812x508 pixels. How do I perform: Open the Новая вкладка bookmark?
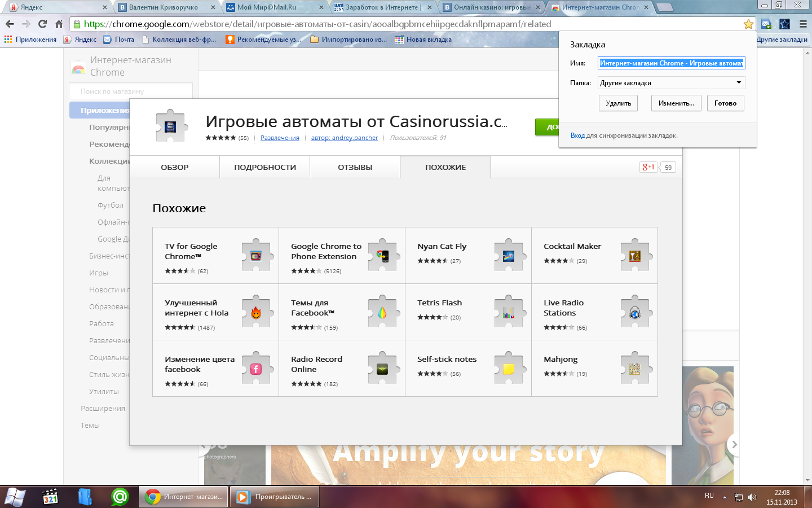pos(423,40)
